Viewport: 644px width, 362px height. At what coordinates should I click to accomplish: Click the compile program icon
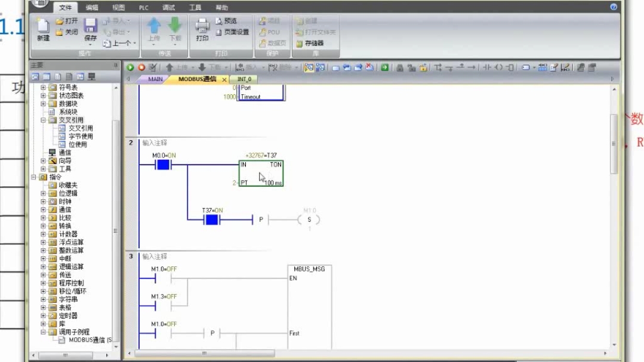[152, 67]
